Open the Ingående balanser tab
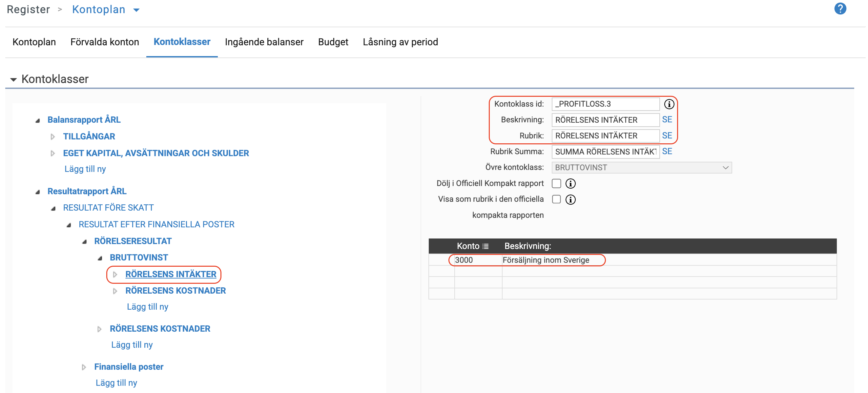 [x=264, y=42]
